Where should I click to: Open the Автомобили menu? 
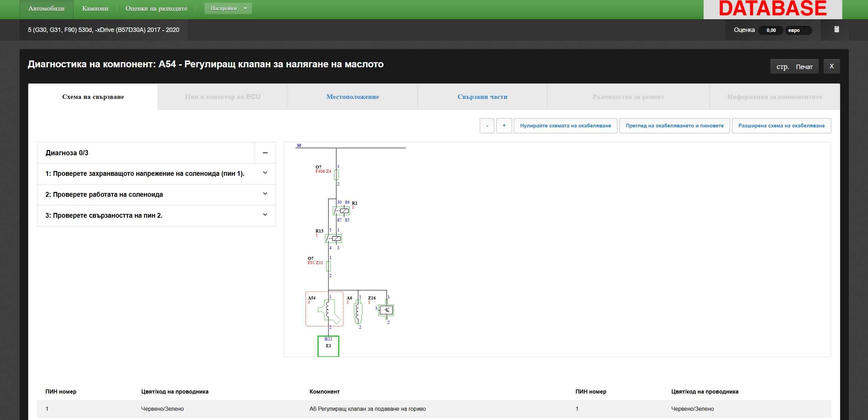tap(46, 9)
